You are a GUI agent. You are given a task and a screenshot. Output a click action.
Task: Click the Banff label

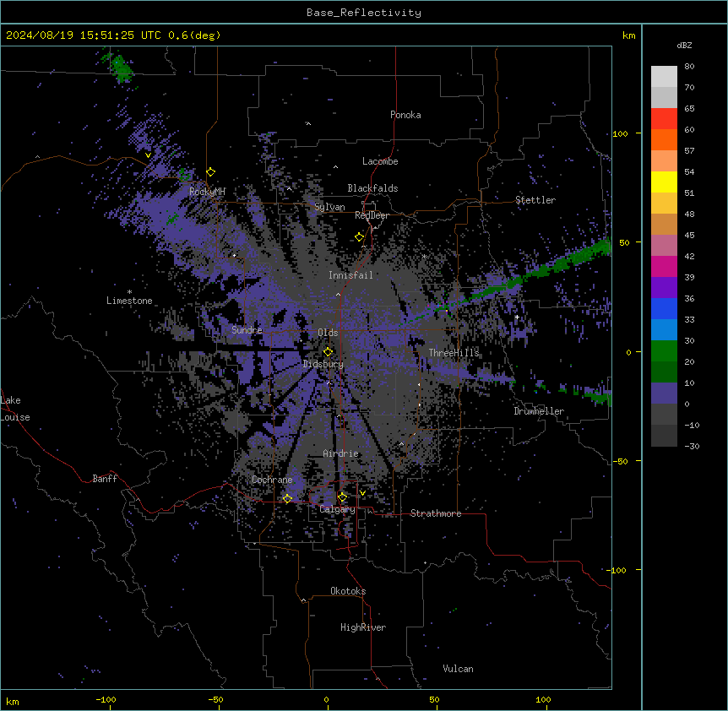(x=105, y=479)
